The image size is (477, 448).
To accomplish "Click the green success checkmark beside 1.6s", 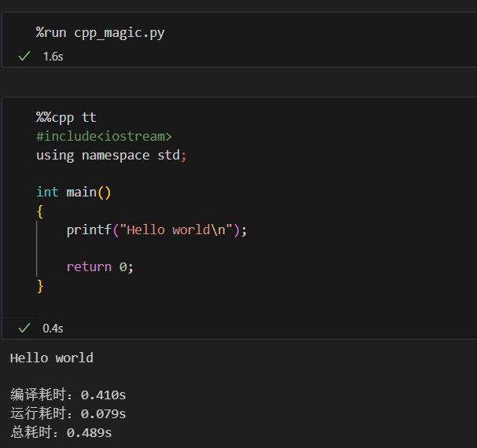I will pos(24,57).
